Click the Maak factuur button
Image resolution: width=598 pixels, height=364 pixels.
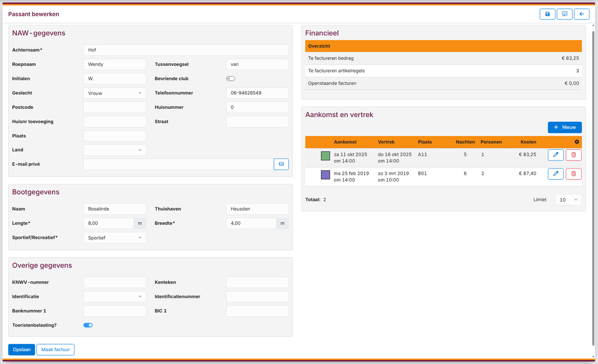click(x=55, y=350)
